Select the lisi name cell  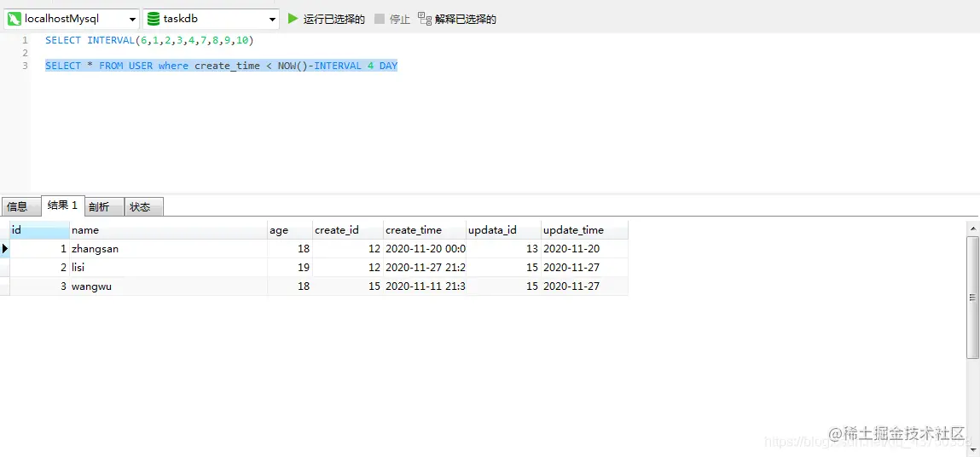pyautogui.click(x=168, y=268)
